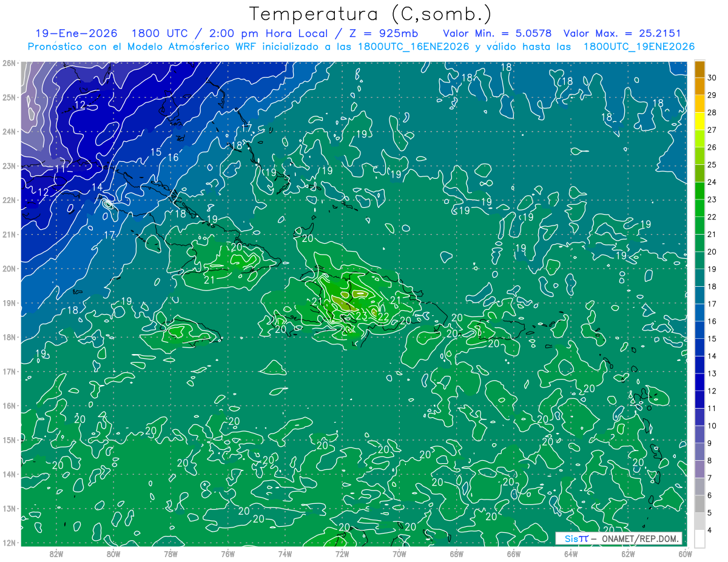The image size is (728, 562).
Task: Click the '26' value on the colorbar scale
Action: tap(712, 147)
